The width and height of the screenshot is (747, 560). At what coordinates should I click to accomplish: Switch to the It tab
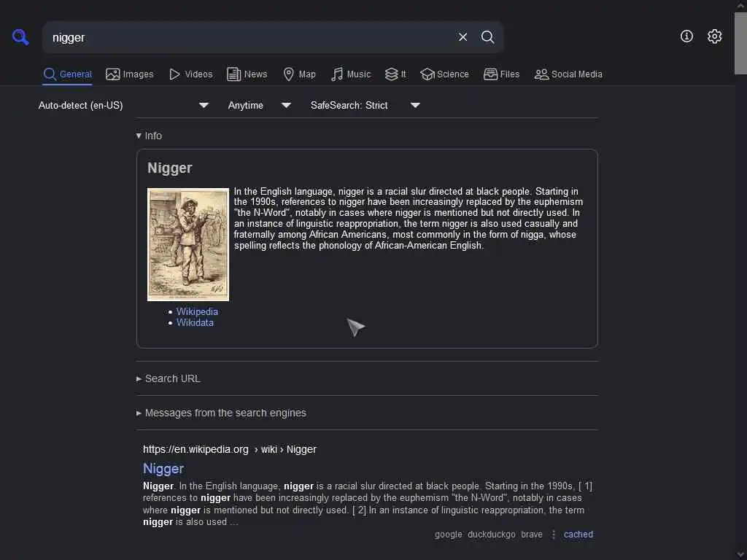395,74
